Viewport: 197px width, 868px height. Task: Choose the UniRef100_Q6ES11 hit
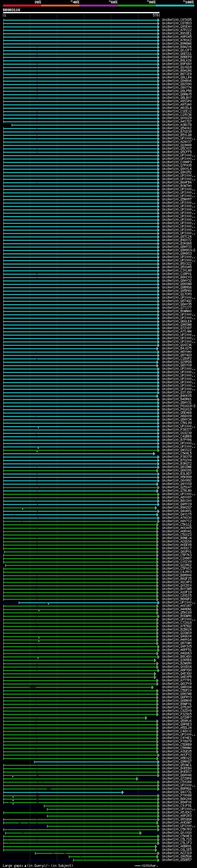pos(177,54)
